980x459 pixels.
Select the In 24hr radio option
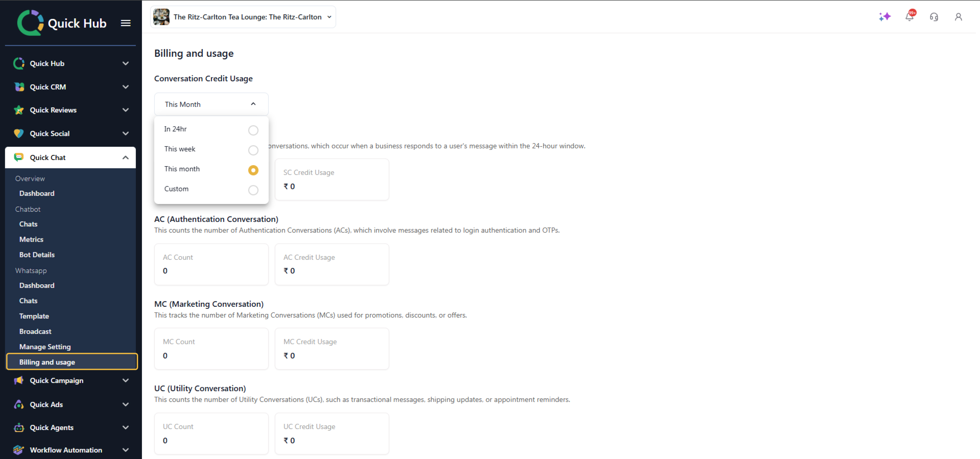tap(253, 130)
